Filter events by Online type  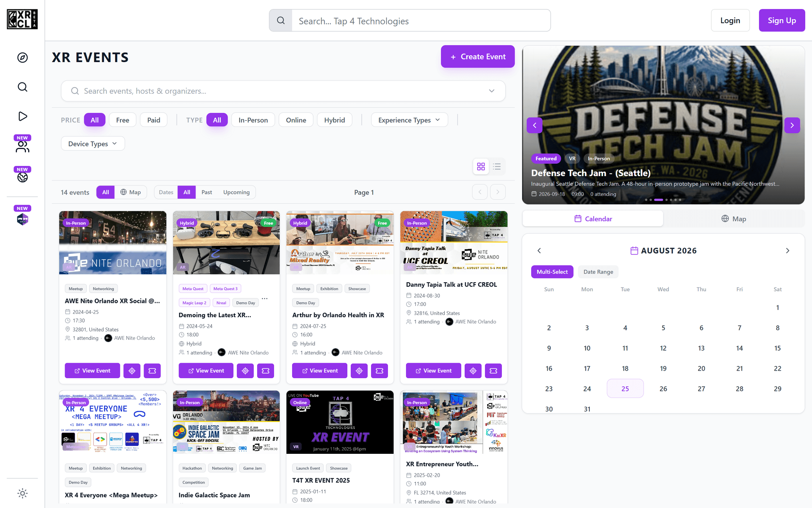click(x=296, y=120)
